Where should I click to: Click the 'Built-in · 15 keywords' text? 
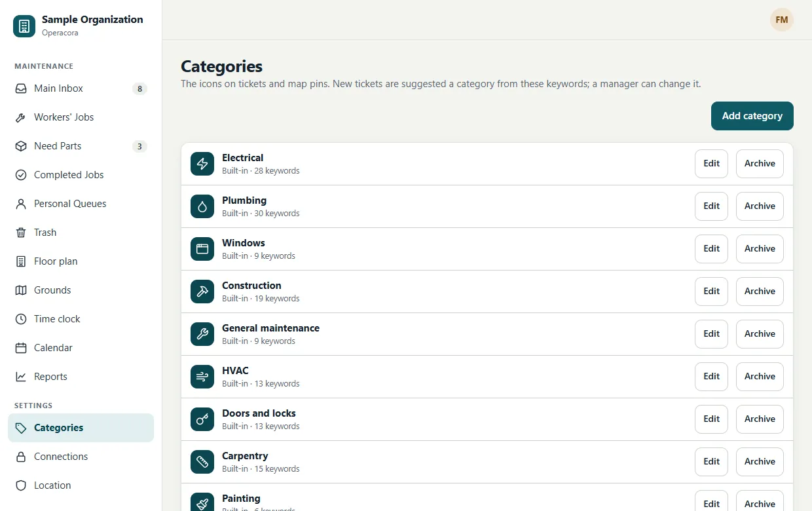pos(261,469)
